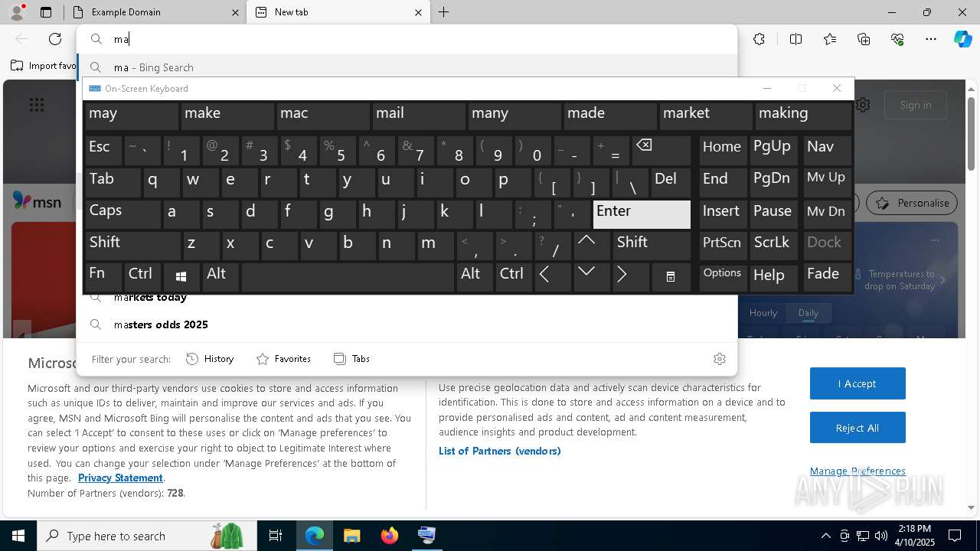
Task: Select 'masters odds 2025' suggestion
Action: click(x=406, y=324)
